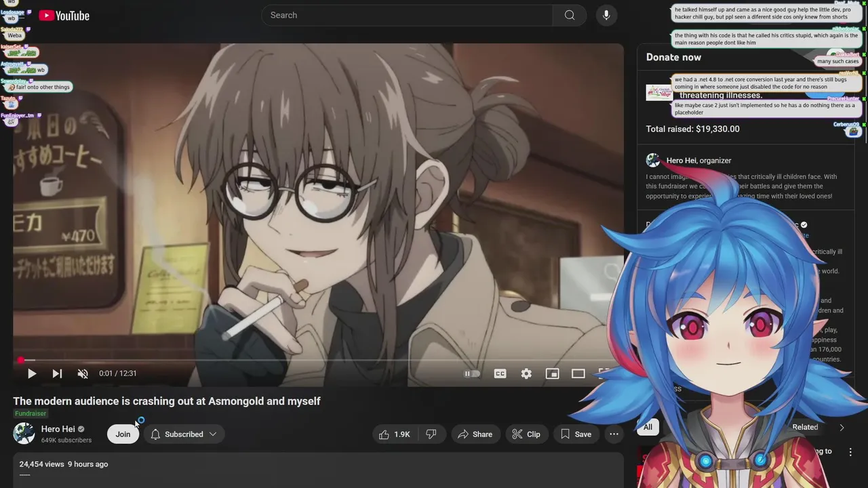This screenshot has height=488, width=868.
Task: Open Hero Hei channel avatar
Action: pos(24,434)
